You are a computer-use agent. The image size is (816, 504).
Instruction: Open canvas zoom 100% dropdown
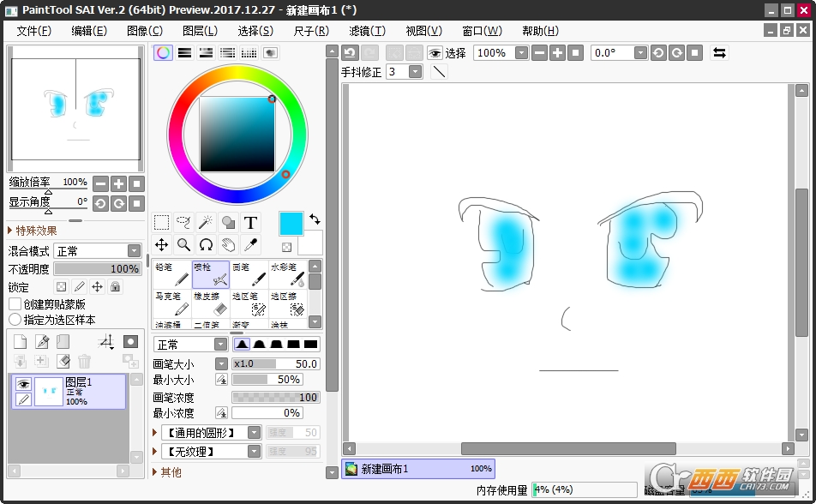pos(521,52)
